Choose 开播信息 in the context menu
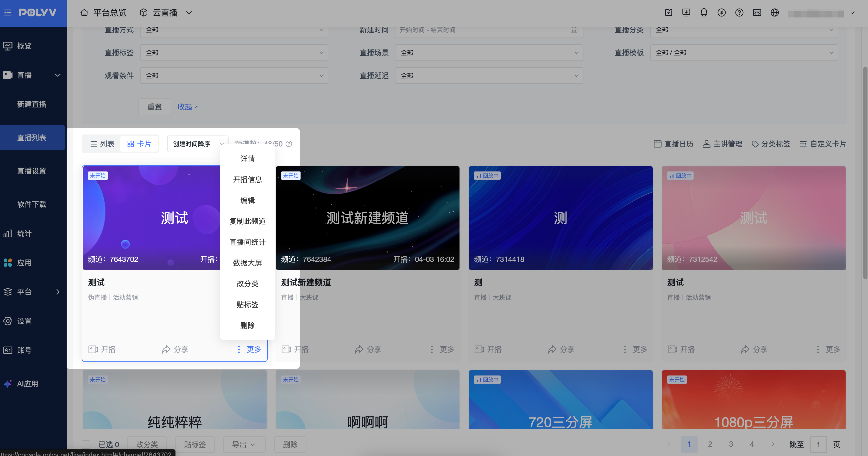868x456 pixels. click(x=247, y=180)
